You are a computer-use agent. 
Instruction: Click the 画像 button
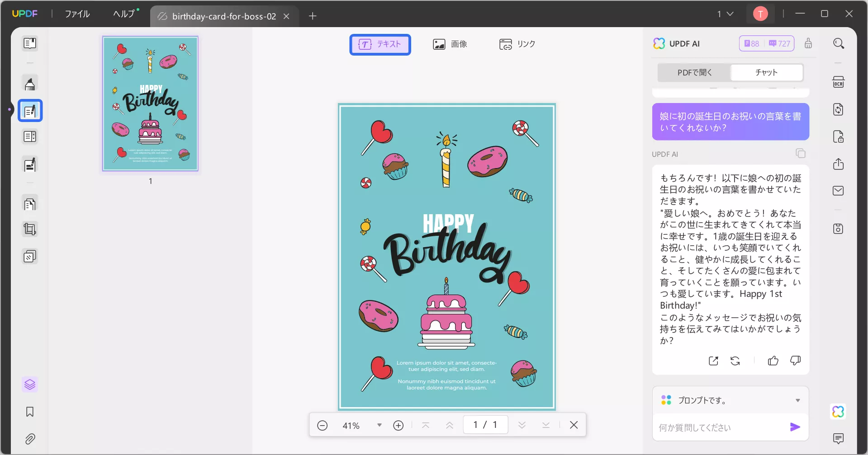click(x=450, y=44)
